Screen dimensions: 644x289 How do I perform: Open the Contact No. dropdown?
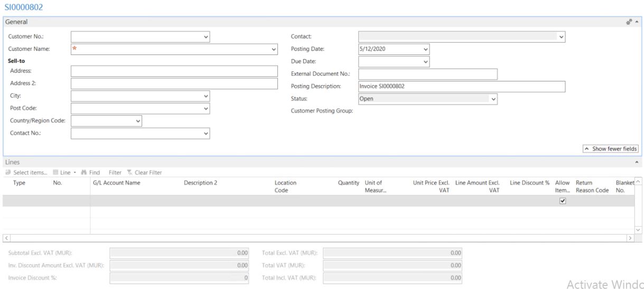(x=206, y=134)
